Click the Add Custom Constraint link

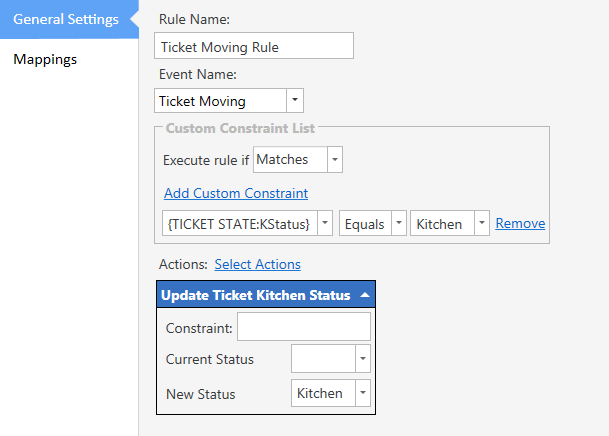pos(235,193)
